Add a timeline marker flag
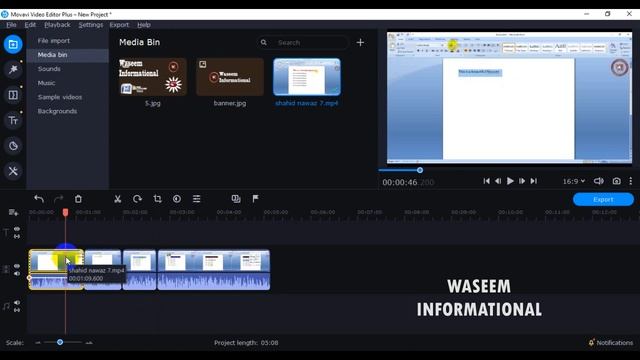This screenshot has width=640, height=360. click(x=256, y=199)
